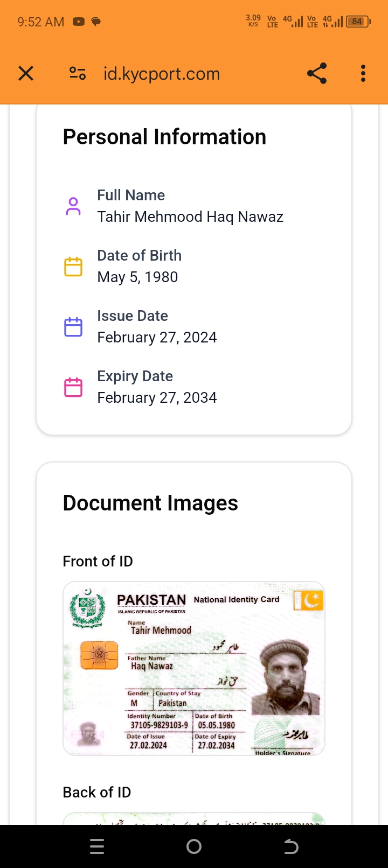This screenshot has width=388, height=868.
Task: Click the pink calendar icon by Expiry Date
Action: (73, 387)
